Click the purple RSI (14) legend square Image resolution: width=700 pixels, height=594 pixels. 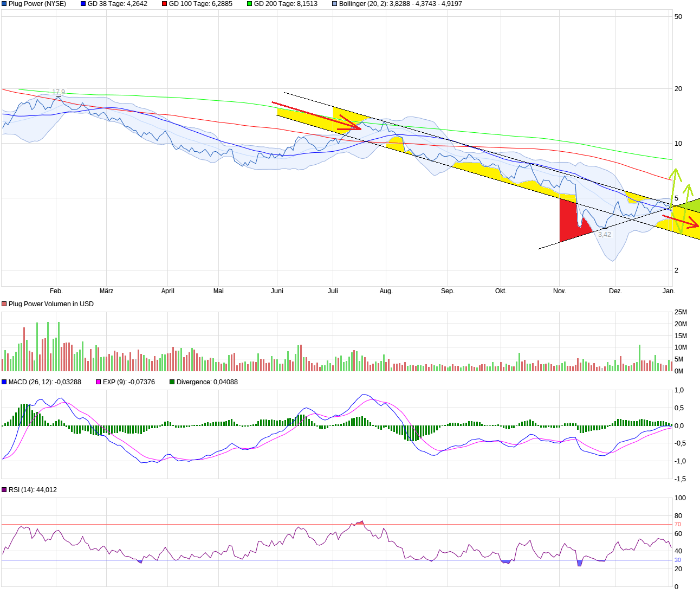pos(4,490)
